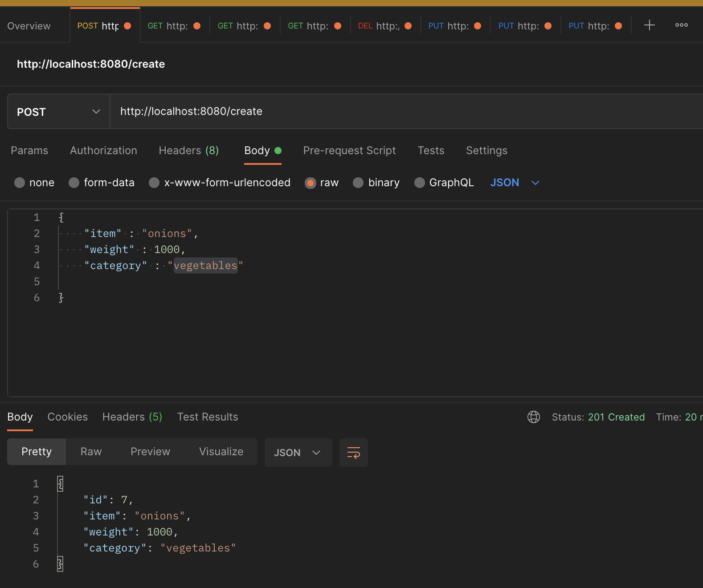
Task: Open the request Settings tab
Action: 486,151
